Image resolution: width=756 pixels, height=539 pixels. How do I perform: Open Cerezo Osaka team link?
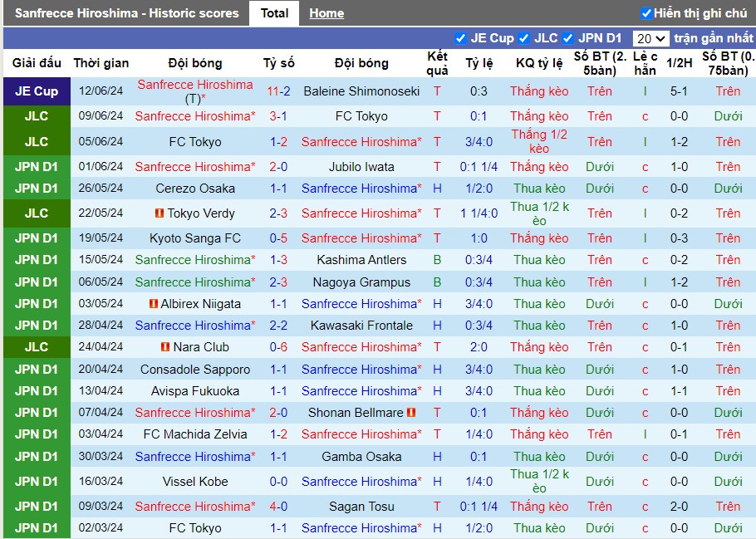(195, 188)
